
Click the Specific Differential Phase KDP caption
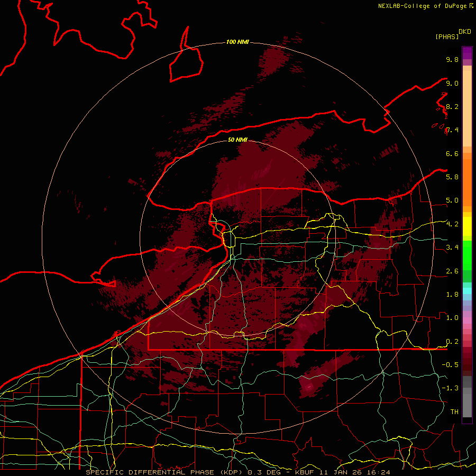tap(237, 472)
